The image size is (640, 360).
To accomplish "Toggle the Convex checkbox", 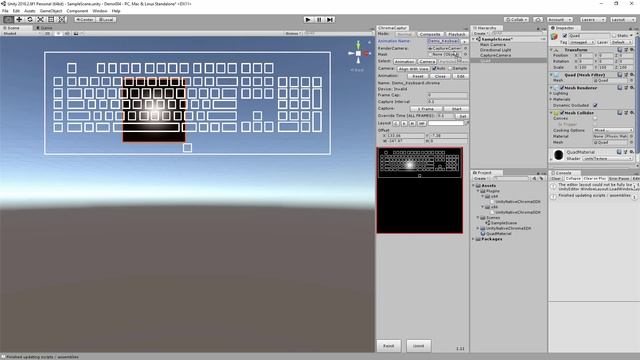I will click(x=595, y=118).
